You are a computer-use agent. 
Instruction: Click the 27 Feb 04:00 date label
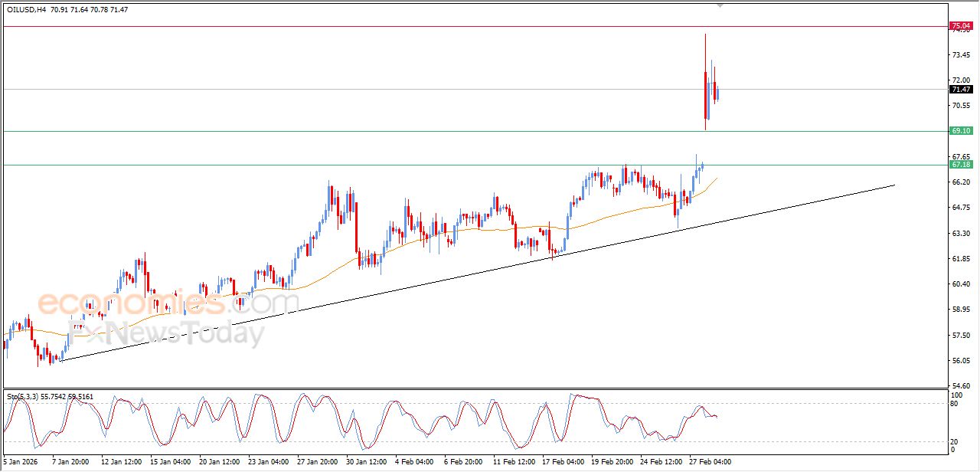711,462
